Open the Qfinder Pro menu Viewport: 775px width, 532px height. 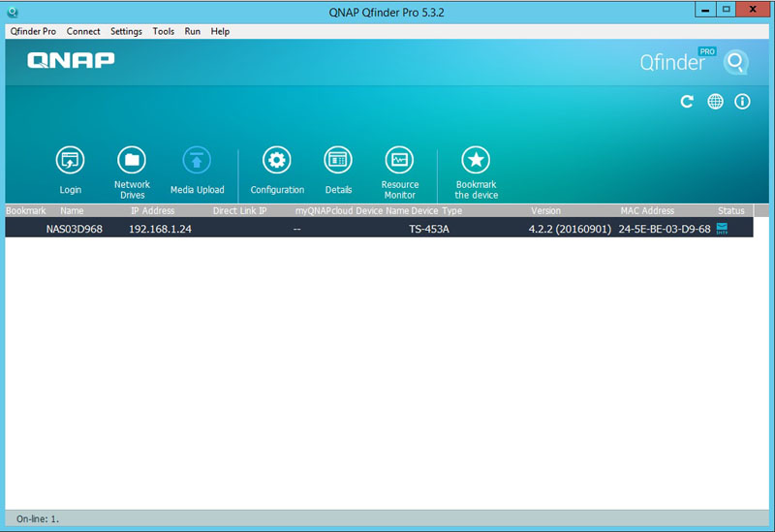pyautogui.click(x=33, y=31)
